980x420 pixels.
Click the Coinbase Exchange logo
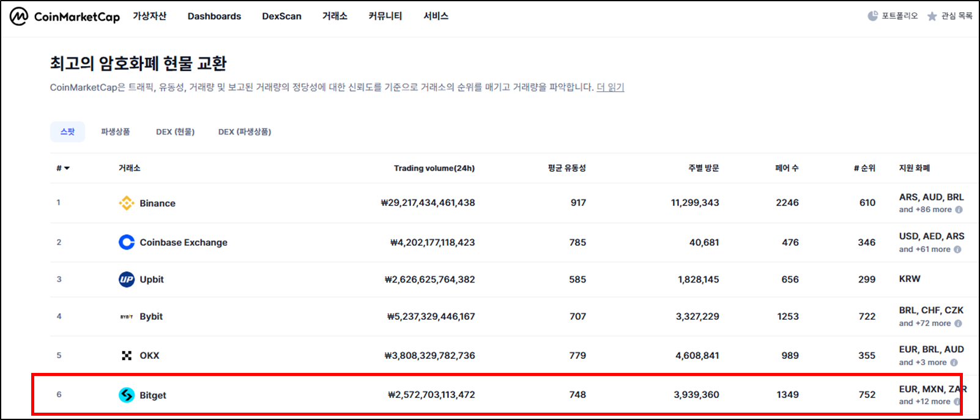click(x=127, y=243)
